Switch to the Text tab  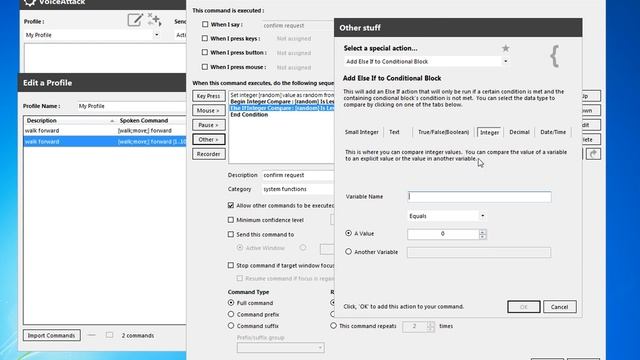coord(394,132)
